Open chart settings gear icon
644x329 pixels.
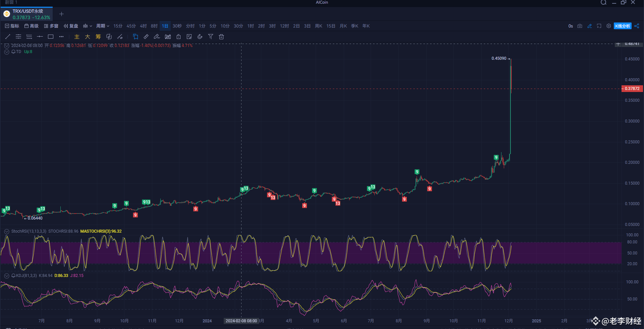[609, 26]
